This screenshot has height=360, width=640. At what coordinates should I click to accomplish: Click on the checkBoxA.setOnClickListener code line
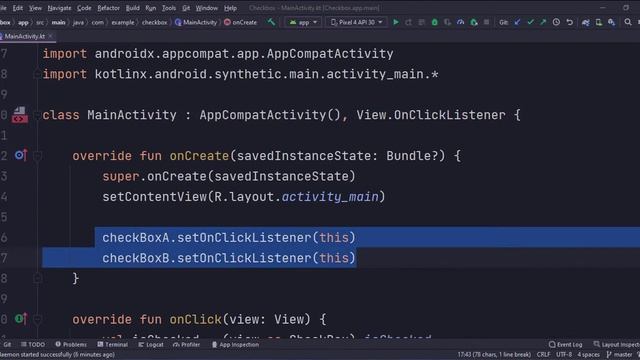(x=229, y=238)
